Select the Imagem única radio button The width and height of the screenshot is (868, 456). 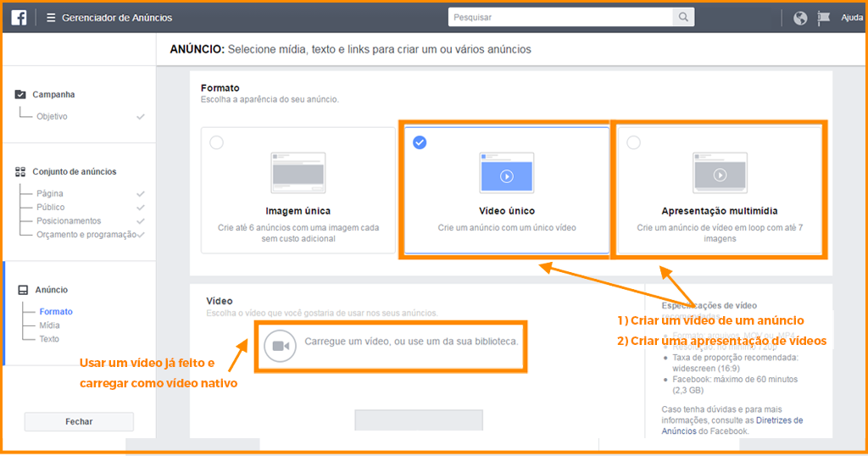pyautogui.click(x=216, y=142)
